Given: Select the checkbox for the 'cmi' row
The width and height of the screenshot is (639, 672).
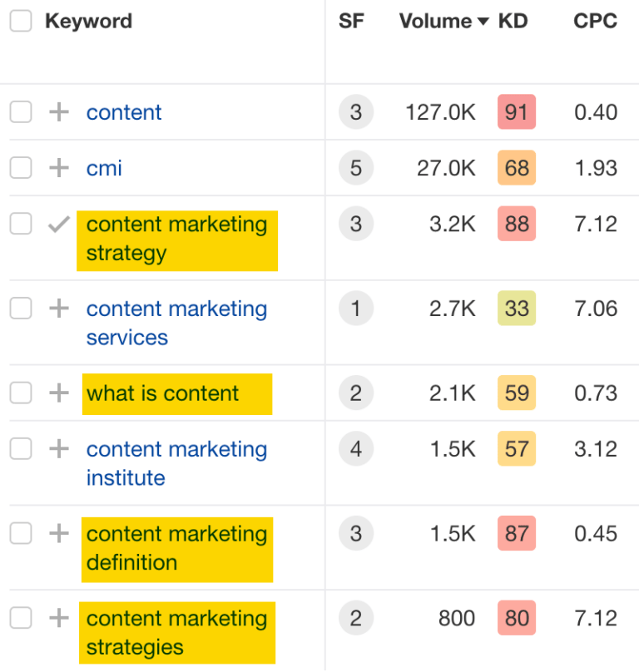Looking at the screenshot, I should coord(21,168).
